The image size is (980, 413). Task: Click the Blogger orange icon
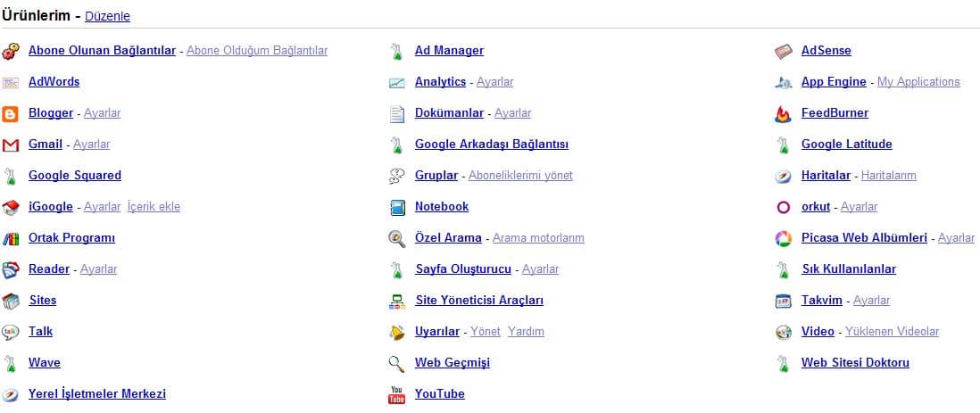tap(10, 113)
